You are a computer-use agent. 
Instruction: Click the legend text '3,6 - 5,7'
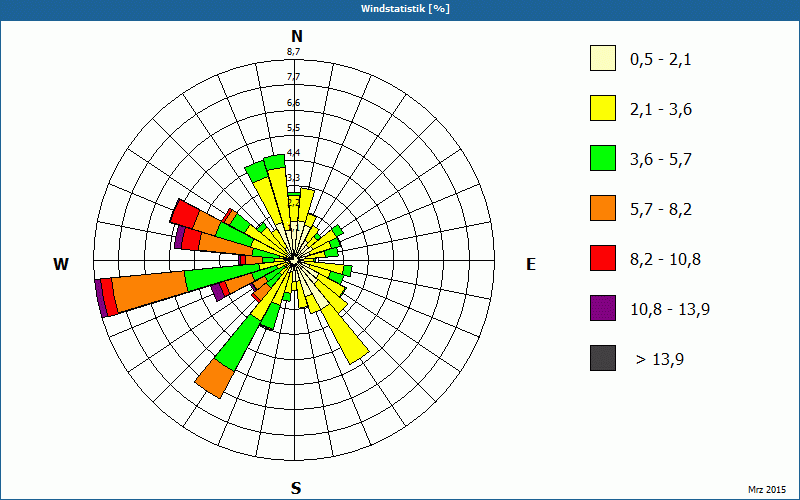point(661,160)
